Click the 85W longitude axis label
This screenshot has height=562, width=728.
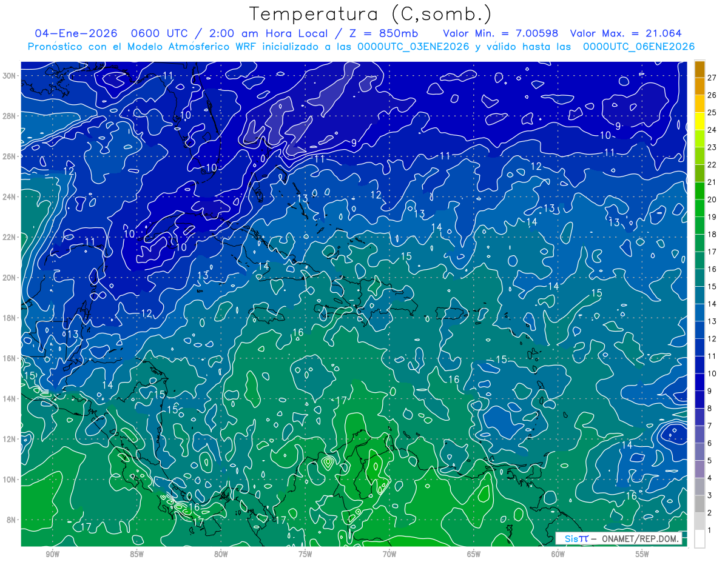(136, 555)
